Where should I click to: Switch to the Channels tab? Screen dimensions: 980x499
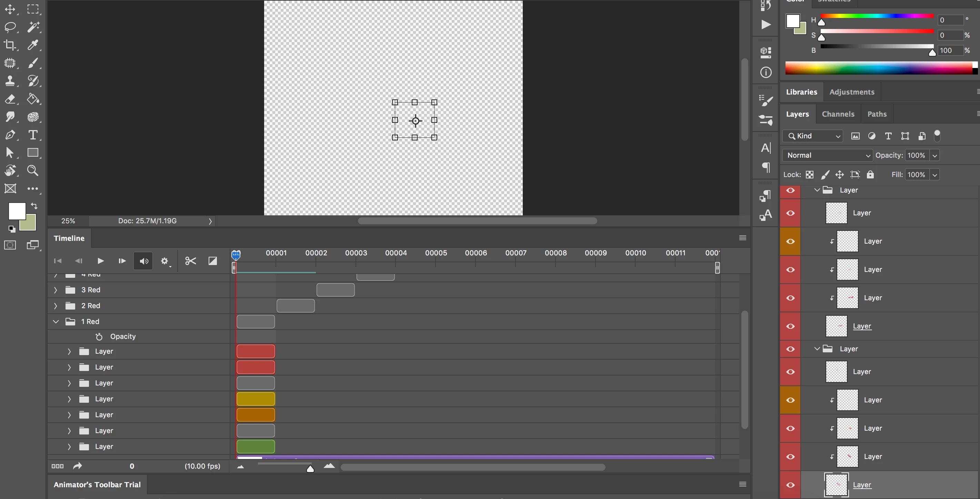coord(838,114)
